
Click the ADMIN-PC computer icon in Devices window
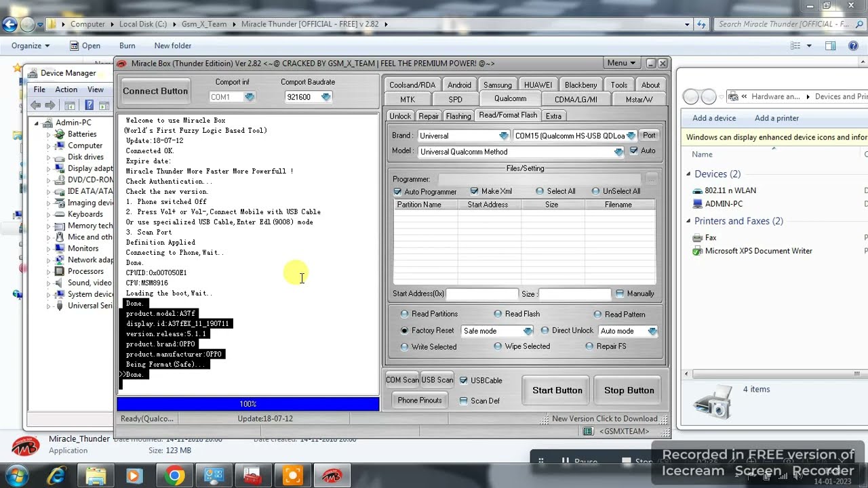point(698,203)
